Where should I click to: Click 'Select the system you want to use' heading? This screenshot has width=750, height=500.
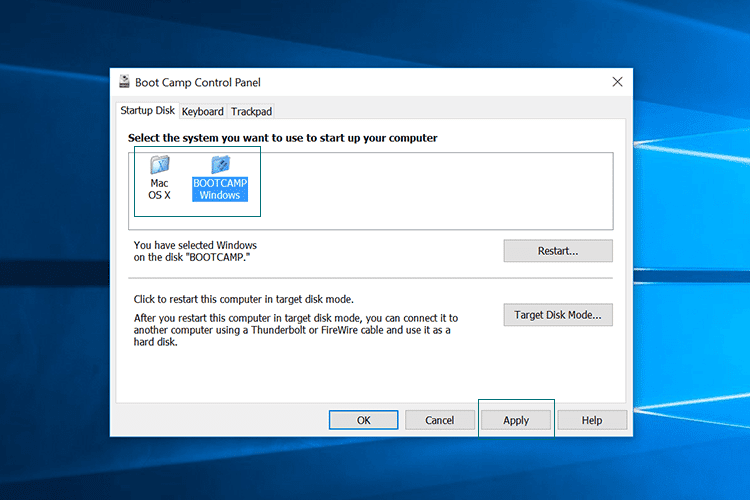coord(283,138)
